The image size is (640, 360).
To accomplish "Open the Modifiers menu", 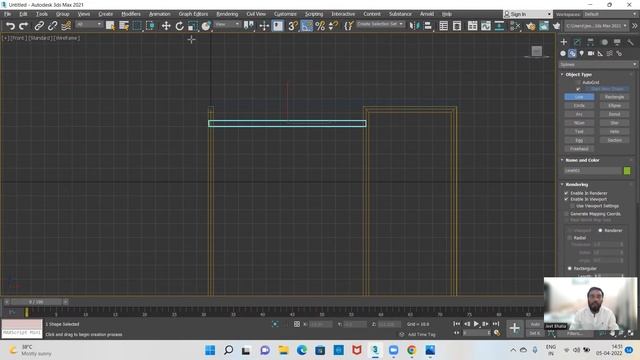I will [x=131, y=14].
